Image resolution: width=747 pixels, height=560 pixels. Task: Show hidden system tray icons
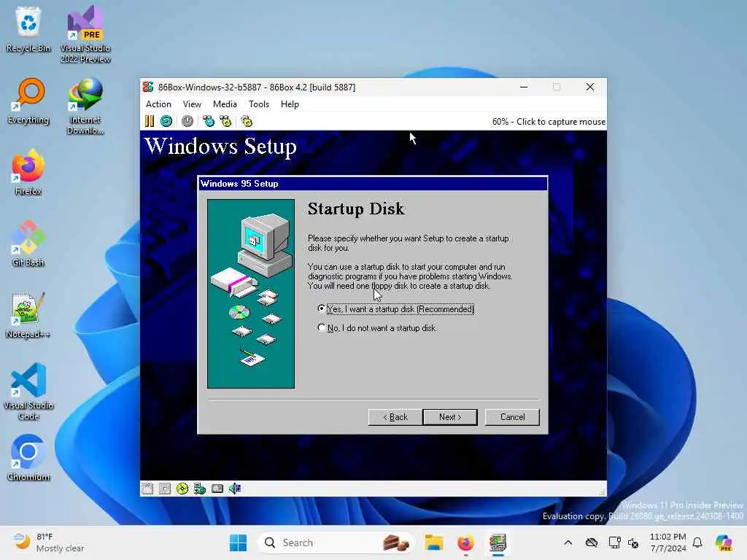coord(568,542)
